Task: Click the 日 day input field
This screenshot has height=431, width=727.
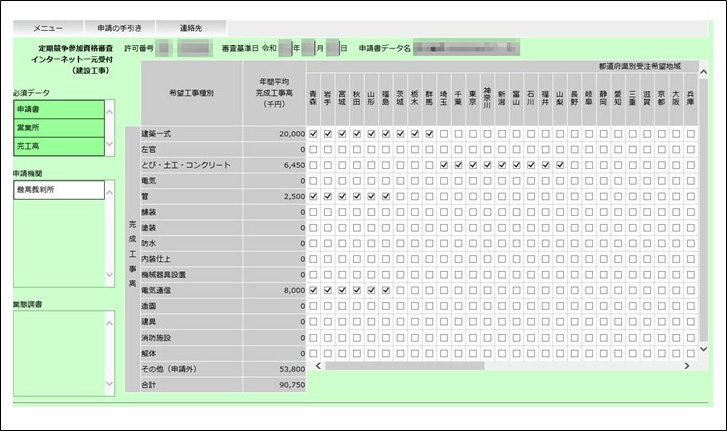Action: coord(333,48)
